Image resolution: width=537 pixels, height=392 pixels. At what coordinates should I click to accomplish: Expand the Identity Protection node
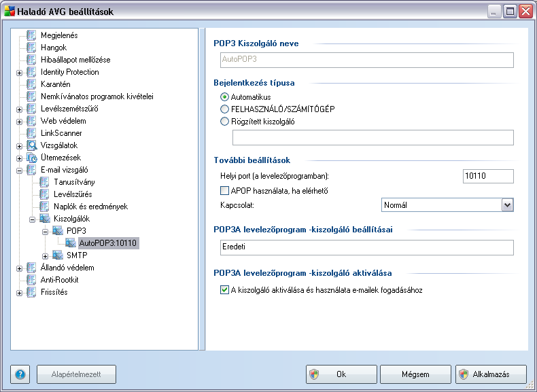[x=19, y=73]
